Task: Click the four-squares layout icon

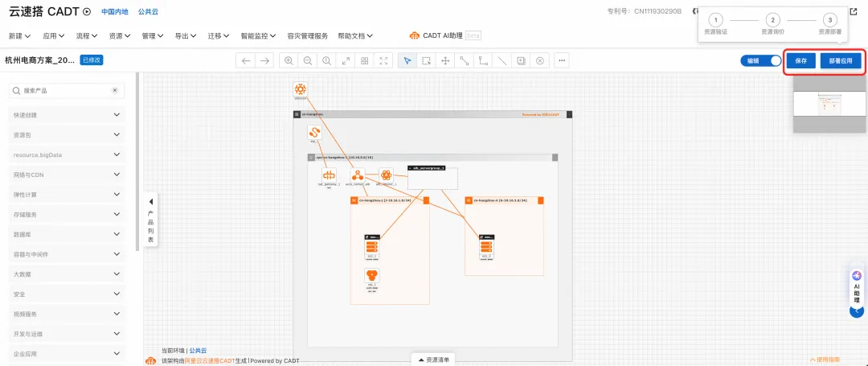Action: click(x=364, y=61)
